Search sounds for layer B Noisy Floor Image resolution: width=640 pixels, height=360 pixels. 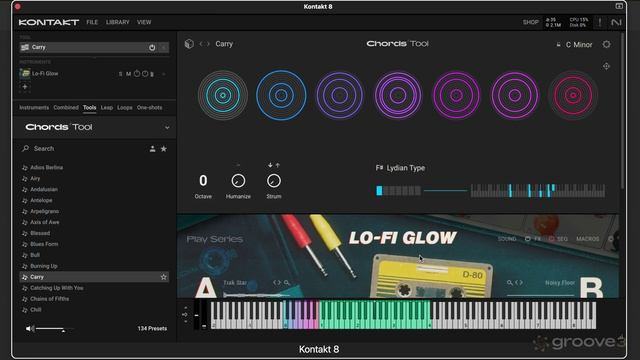(509, 282)
